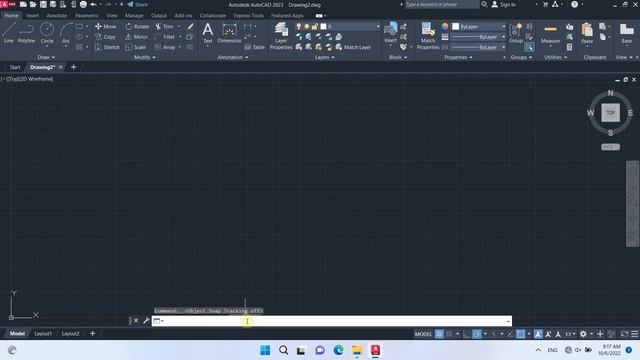
Task: Expand the Annotation panel
Action: click(x=233, y=57)
